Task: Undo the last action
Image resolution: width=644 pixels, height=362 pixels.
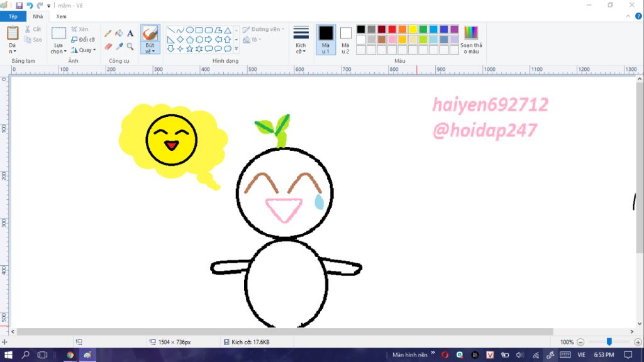Action: pos(30,6)
